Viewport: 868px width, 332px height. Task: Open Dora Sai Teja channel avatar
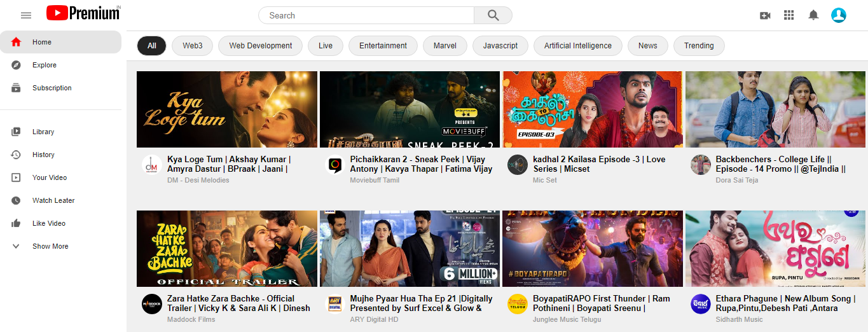pyautogui.click(x=701, y=165)
